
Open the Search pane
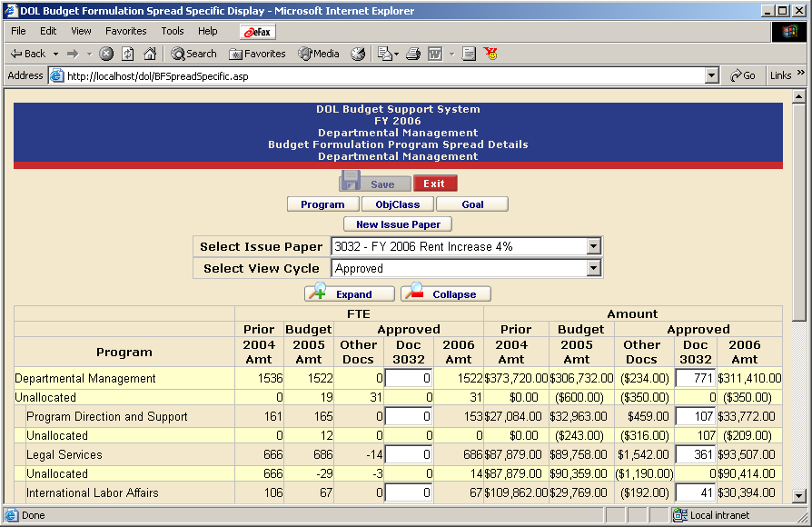point(193,54)
